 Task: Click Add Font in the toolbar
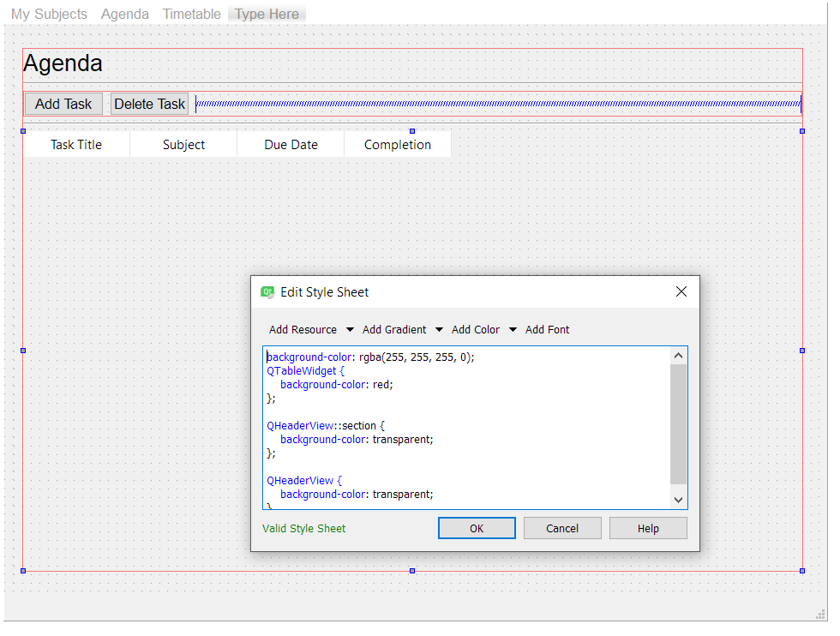(547, 329)
